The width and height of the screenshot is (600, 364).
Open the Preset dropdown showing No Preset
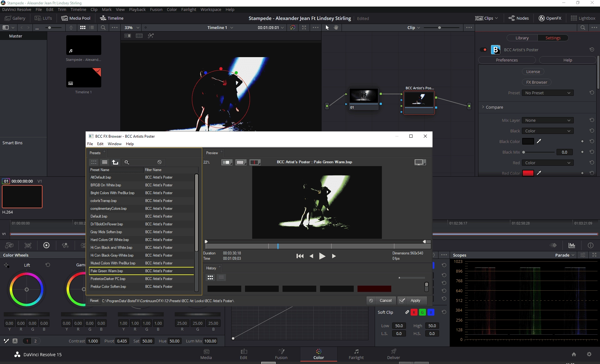[x=547, y=93]
